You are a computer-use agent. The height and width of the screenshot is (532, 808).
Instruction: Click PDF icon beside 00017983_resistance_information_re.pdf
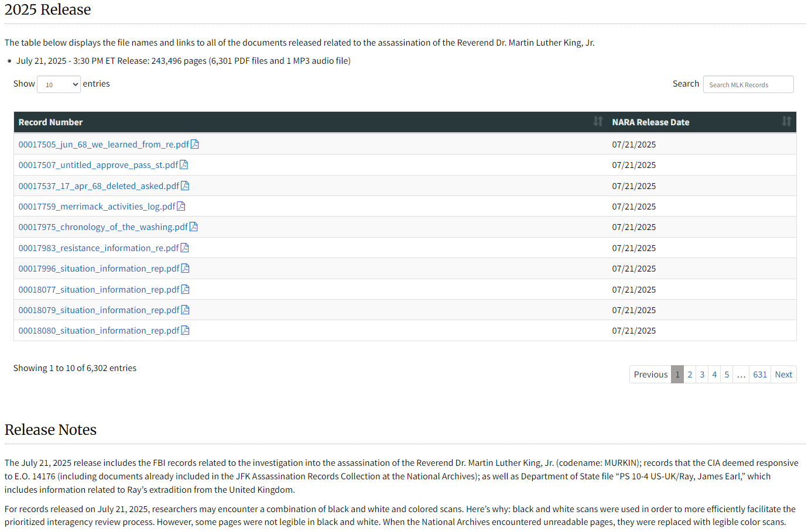184,248
